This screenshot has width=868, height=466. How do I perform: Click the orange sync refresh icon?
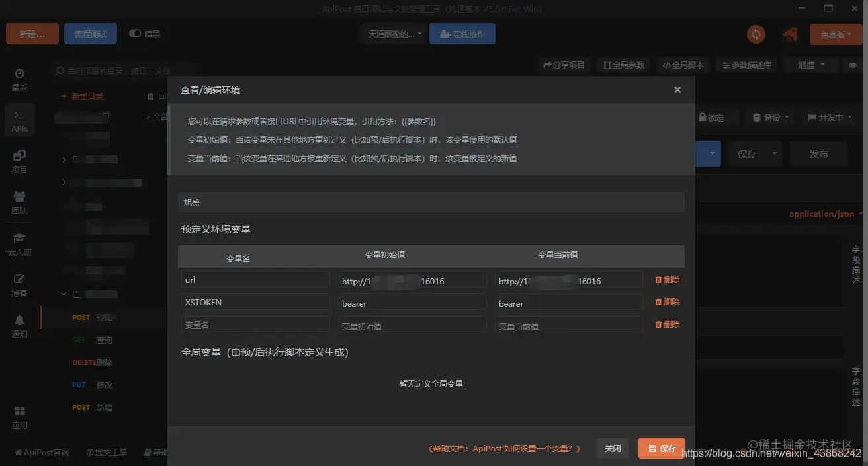(756, 34)
